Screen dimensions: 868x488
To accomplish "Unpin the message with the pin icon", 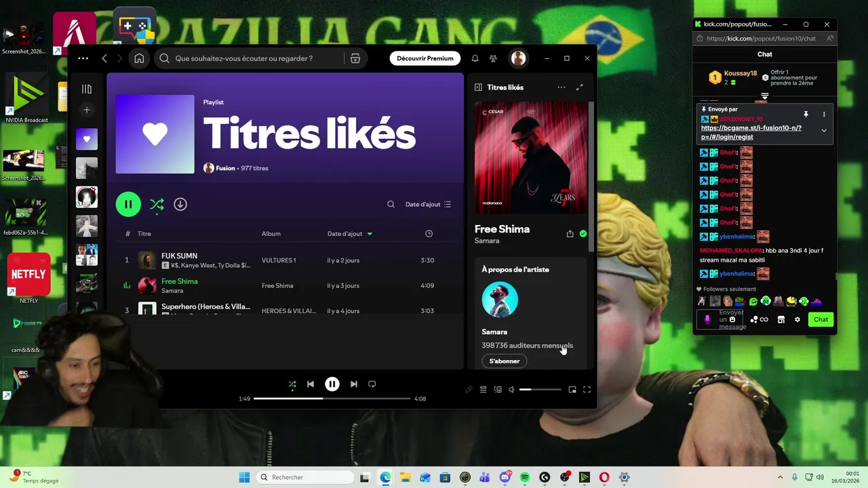I will (806, 115).
